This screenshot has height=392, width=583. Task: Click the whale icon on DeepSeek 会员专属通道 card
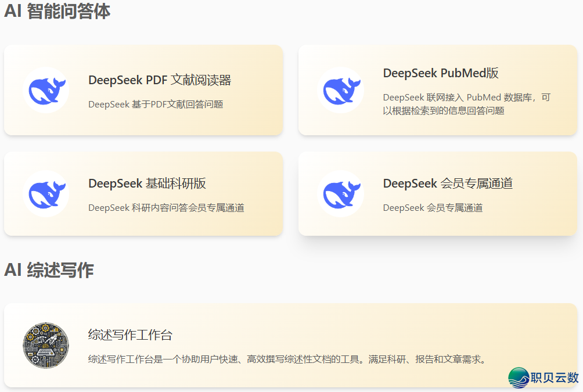(x=341, y=193)
